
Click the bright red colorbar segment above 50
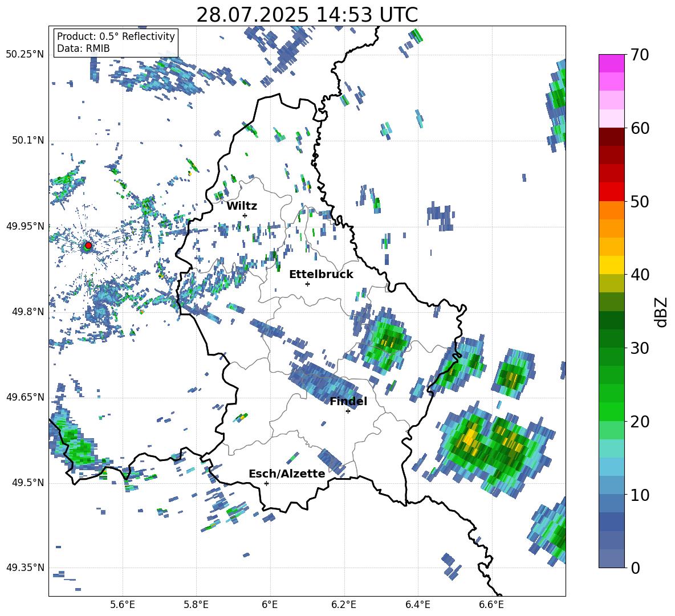(611, 192)
